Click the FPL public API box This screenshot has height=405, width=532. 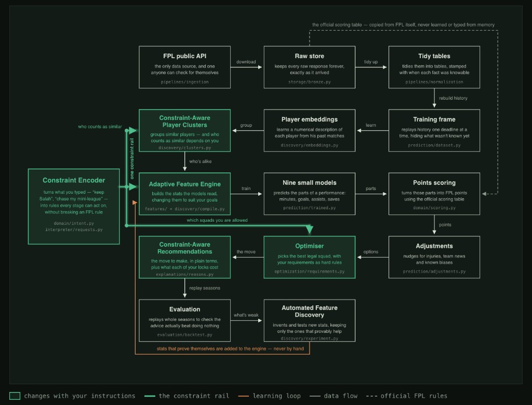(x=184, y=67)
